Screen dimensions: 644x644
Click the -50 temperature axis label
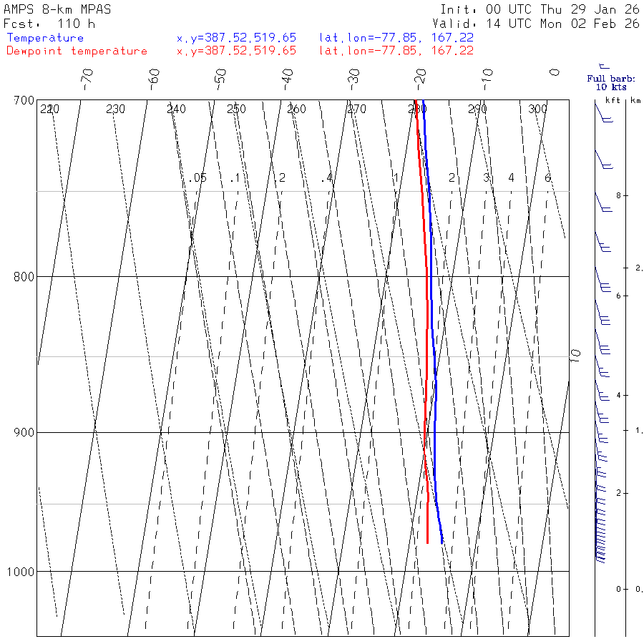[220, 79]
